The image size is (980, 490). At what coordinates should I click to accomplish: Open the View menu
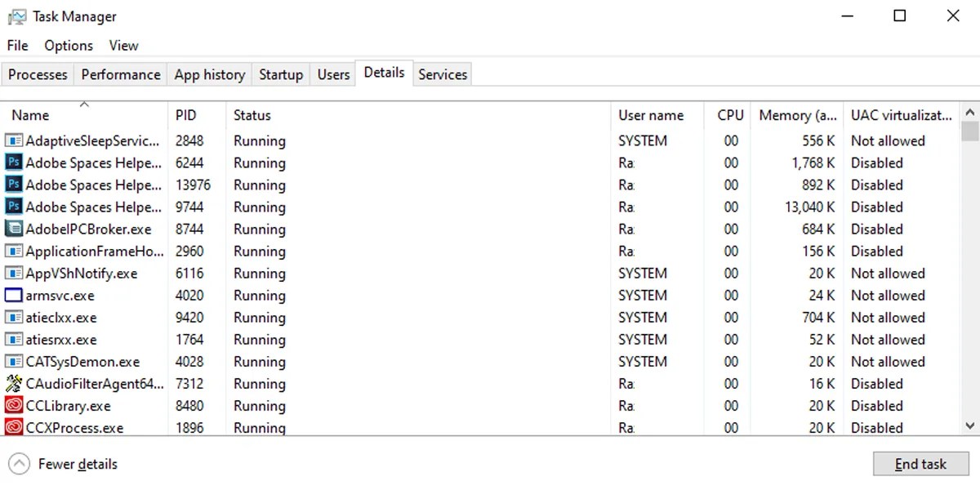pos(123,46)
